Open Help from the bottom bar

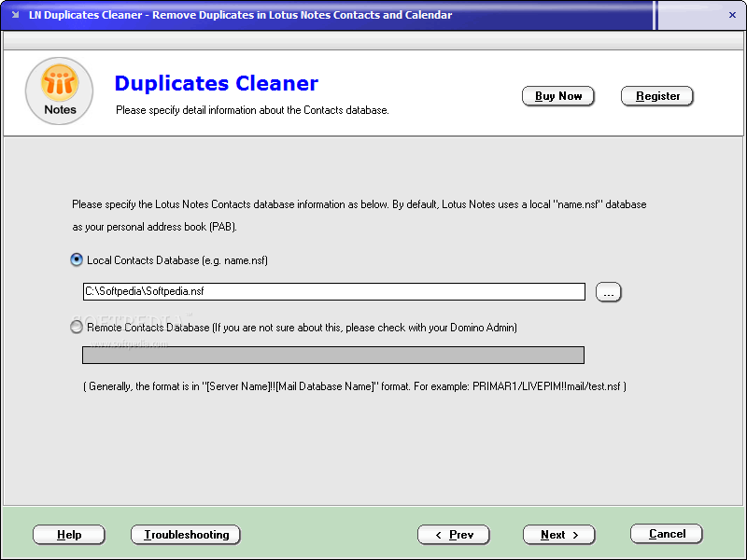pos(69,535)
